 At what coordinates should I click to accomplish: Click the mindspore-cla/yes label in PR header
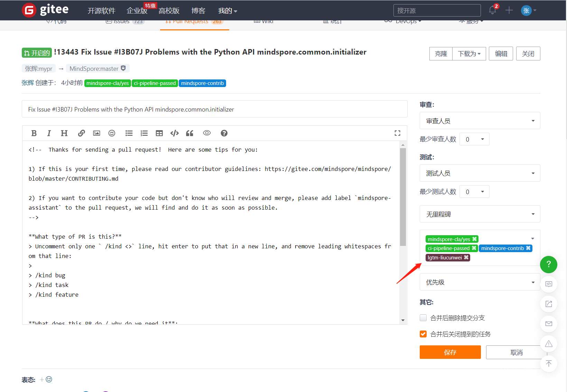point(108,83)
